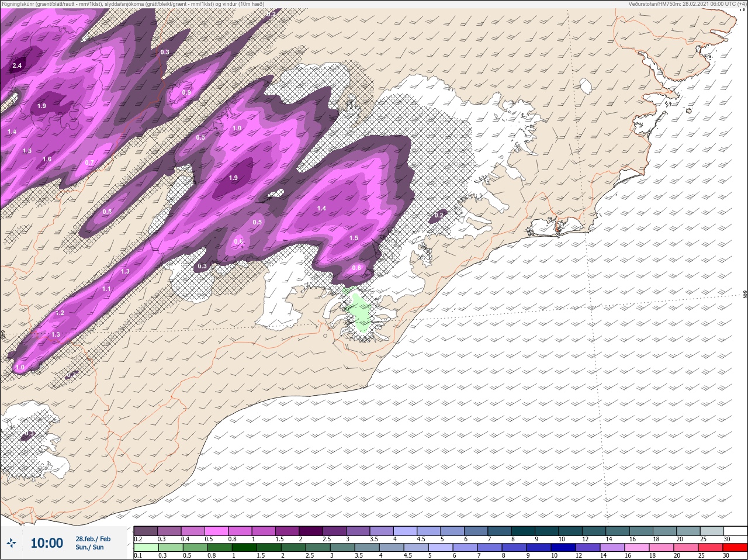Click the 'Sun./ Sun' weekday label
The image size is (748, 560).
click(89, 547)
